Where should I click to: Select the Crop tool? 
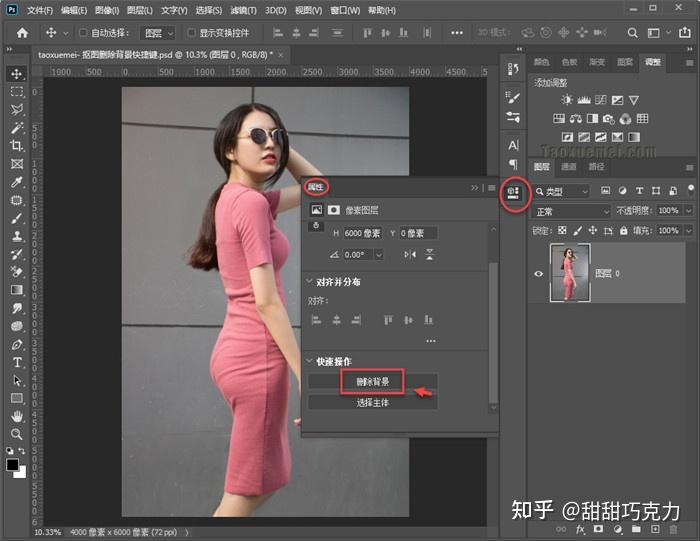[17, 146]
